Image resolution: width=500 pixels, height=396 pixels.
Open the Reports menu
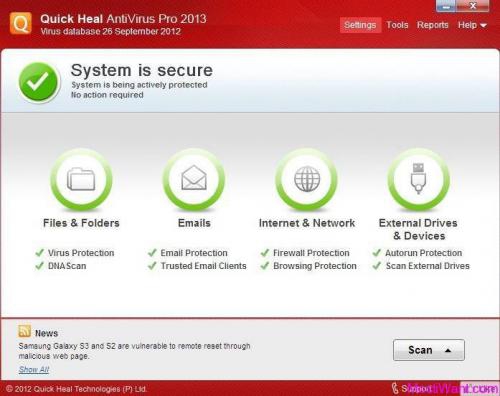click(x=433, y=25)
